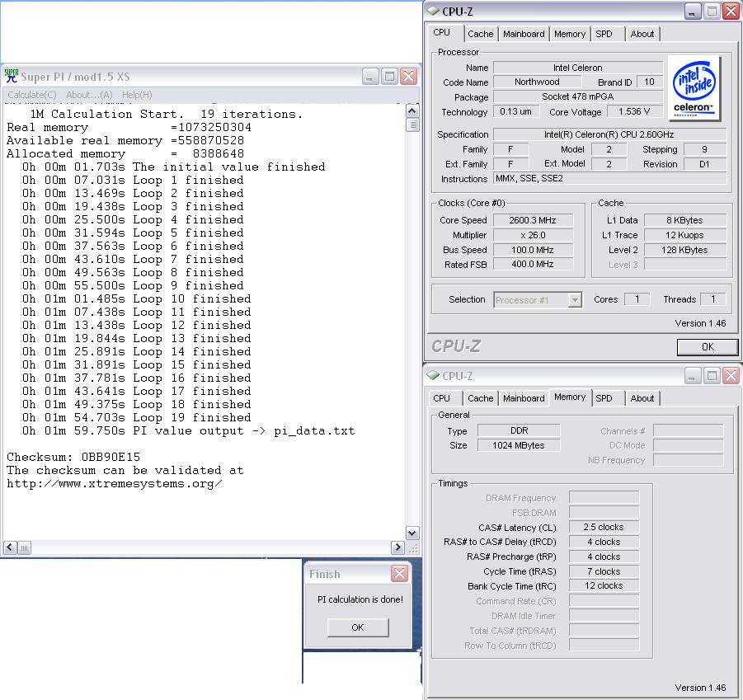Click the 'MMX, SSE, SSE2' Instructions field
This screenshot has height=700, width=743.
[x=610, y=179]
